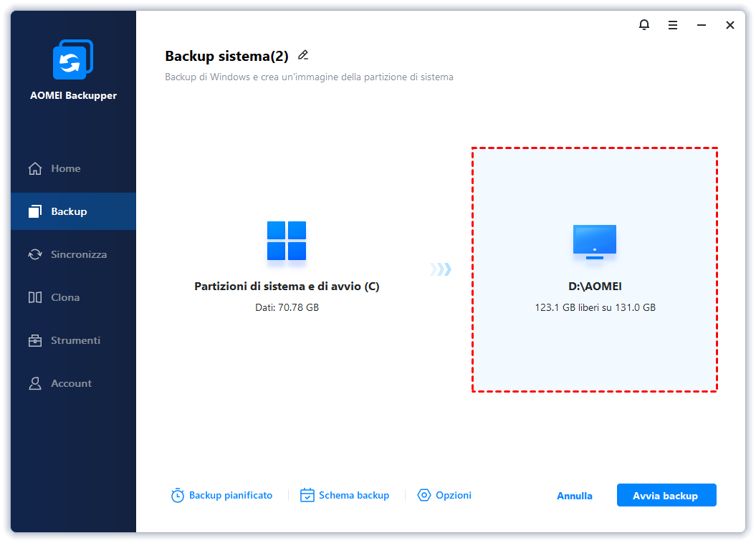Image resolution: width=756 pixels, height=543 pixels.
Task: Click the Backup pianificato clock icon
Action: pyautogui.click(x=178, y=496)
